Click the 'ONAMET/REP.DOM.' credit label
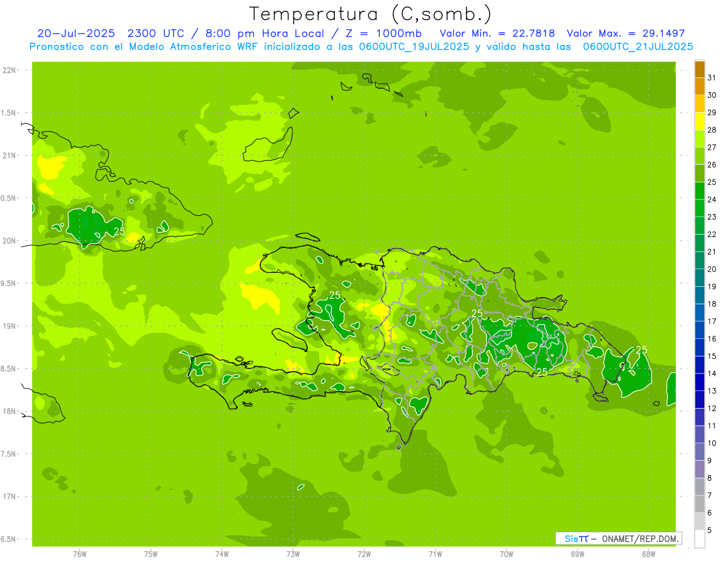The image size is (728, 562). 639,538
